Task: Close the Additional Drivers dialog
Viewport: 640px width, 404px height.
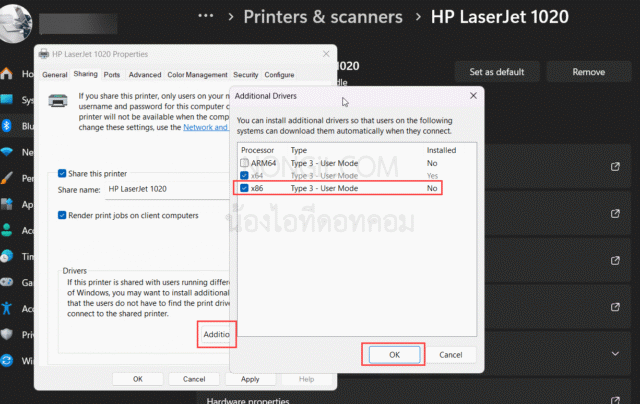Action: pos(473,95)
